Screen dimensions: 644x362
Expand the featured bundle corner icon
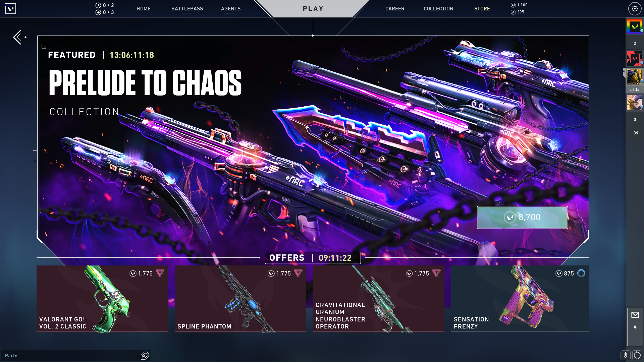(44, 46)
